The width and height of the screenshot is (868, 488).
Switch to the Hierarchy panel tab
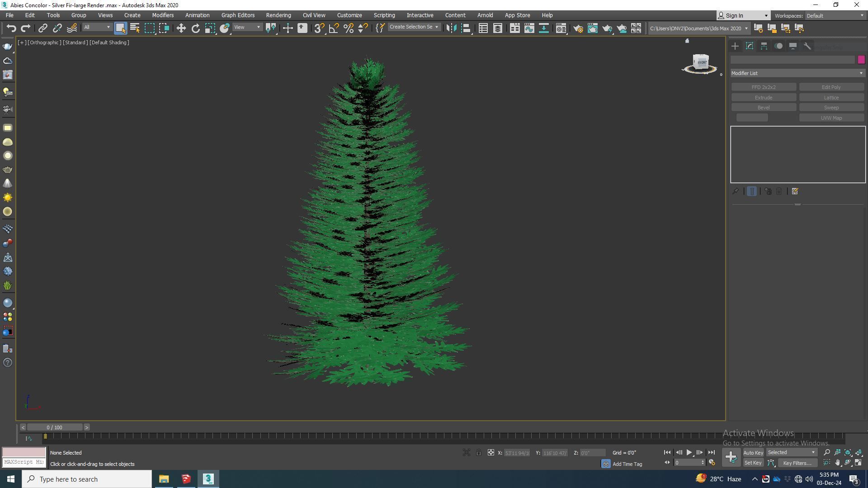point(764,46)
